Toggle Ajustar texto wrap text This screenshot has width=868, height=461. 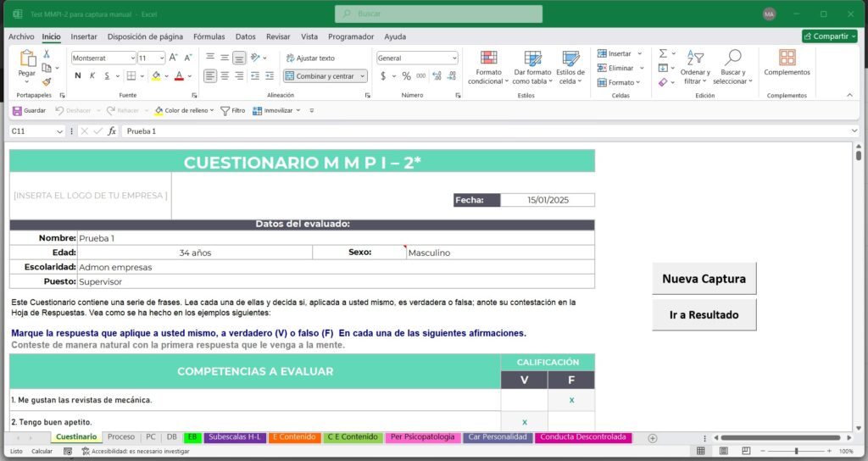[309, 58]
